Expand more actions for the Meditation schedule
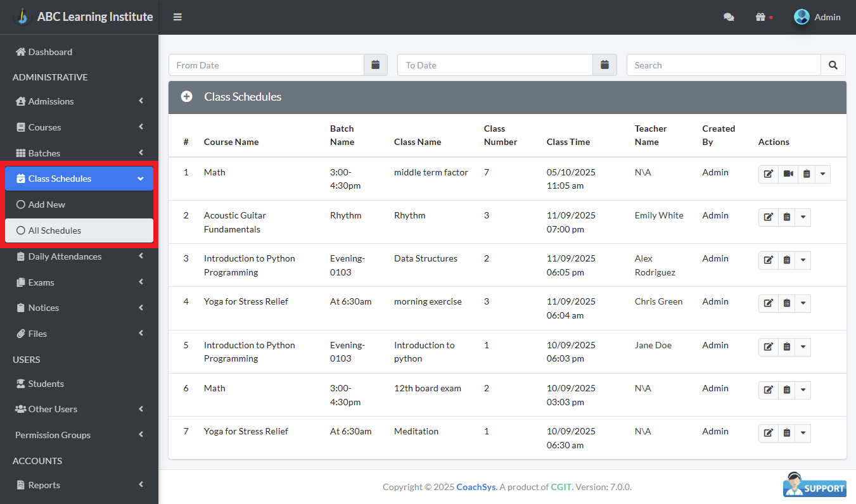Image resolution: width=856 pixels, height=504 pixels. pos(803,433)
